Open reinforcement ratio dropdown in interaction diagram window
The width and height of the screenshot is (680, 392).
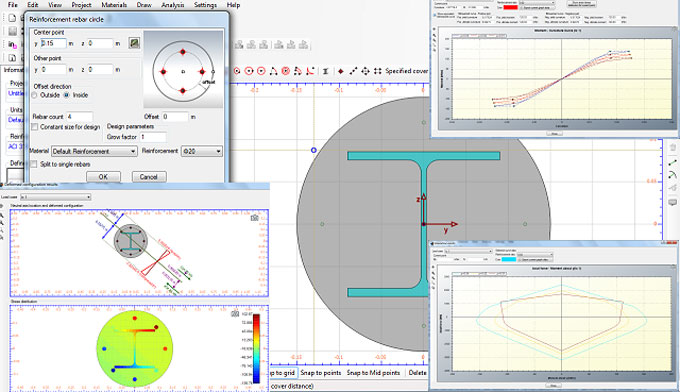[x=535, y=255]
